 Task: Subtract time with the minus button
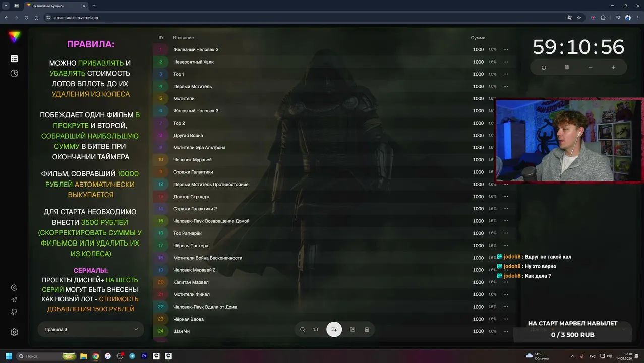tap(590, 67)
